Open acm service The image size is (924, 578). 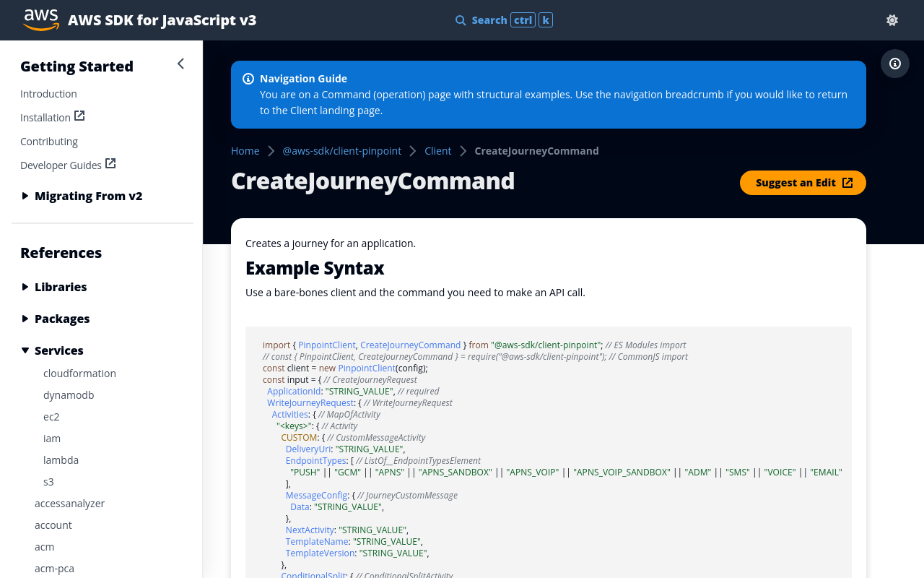(x=45, y=547)
